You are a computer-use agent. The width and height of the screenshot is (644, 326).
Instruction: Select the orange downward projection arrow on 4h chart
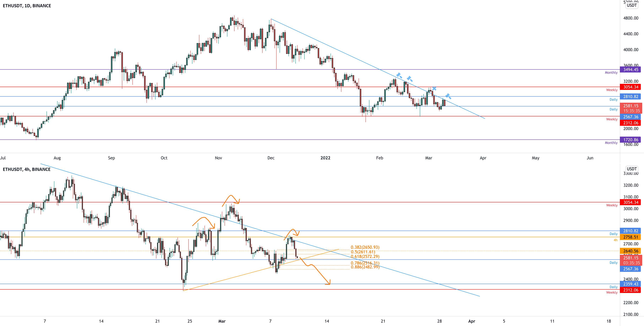point(315,271)
